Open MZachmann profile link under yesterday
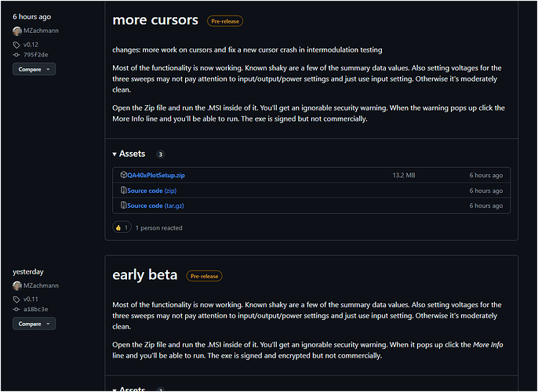The height and width of the screenshot is (392, 538). click(x=41, y=285)
